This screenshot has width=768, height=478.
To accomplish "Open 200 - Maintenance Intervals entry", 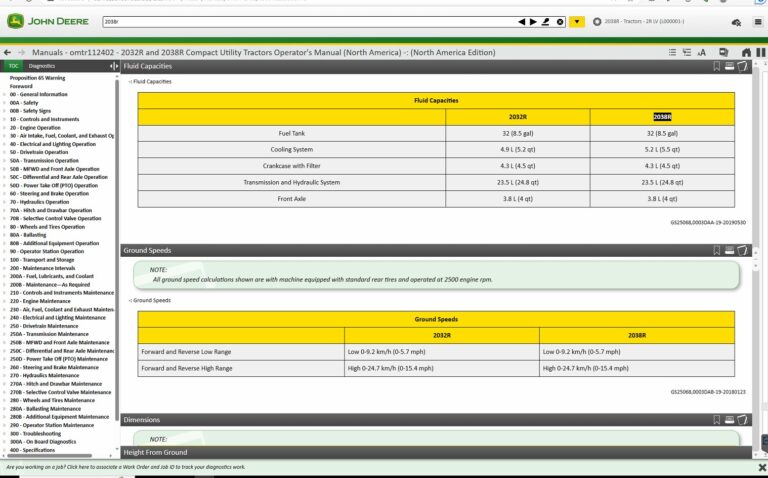I will pos(42,268).
